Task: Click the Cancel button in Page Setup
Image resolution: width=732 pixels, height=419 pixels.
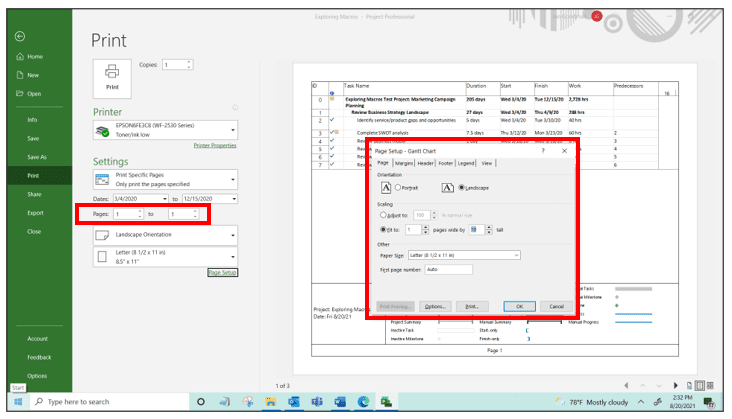Action: click(556, 307)
